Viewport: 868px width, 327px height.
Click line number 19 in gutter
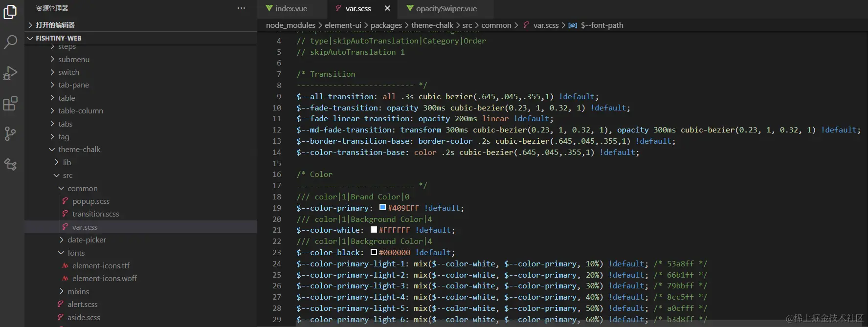(277, 208)
